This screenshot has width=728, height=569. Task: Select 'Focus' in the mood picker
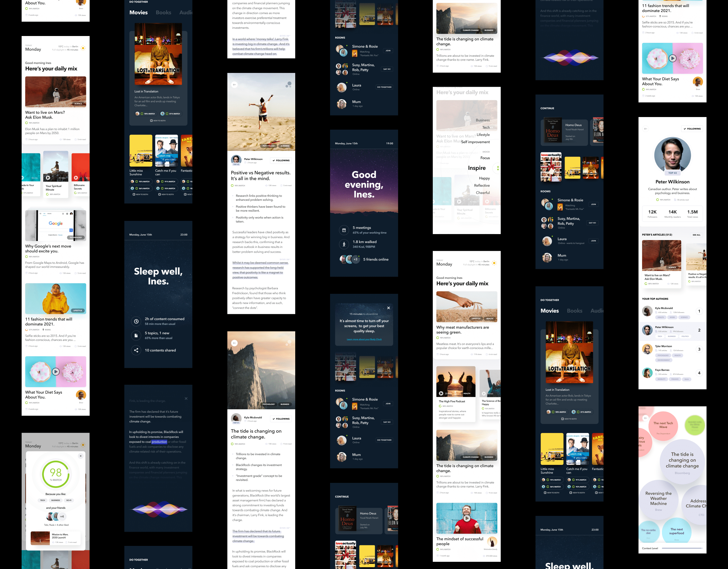tap(485, 158)
